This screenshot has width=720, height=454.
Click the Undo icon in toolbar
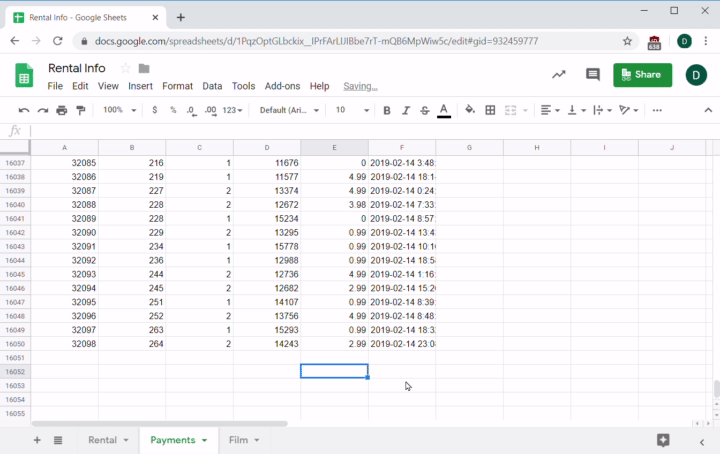tap(23, 110)
